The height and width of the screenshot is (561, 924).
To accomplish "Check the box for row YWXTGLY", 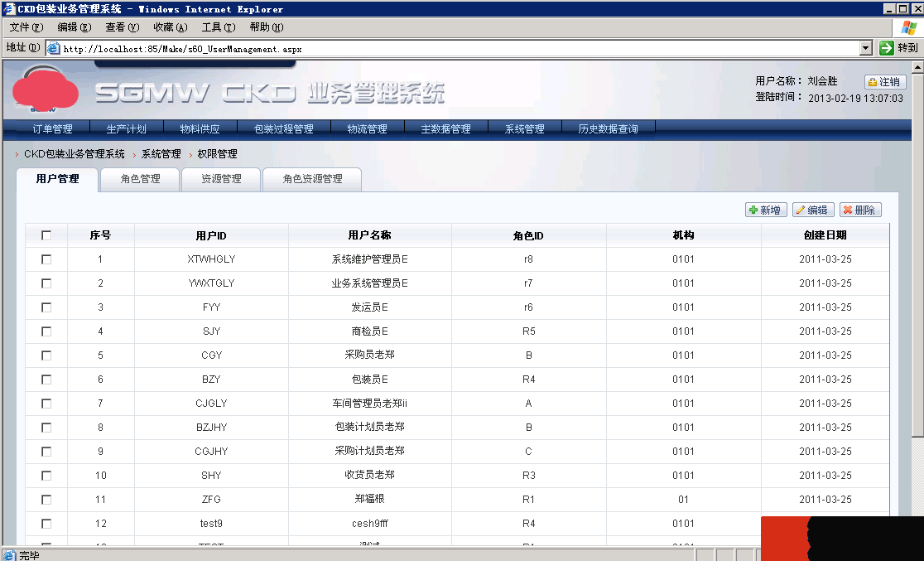I will pyautogui.click(x=46, y=283).
